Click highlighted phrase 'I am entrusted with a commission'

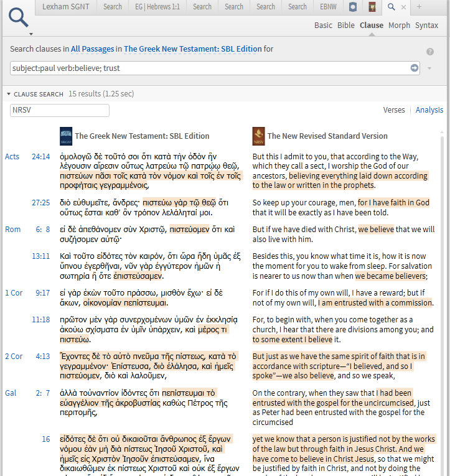click(x=375, y=303)
